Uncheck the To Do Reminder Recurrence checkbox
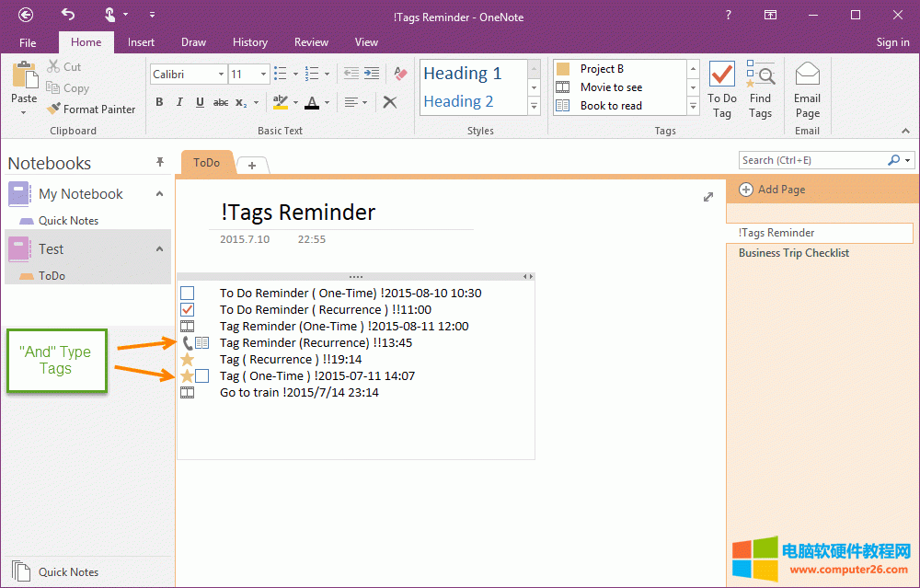 pos(188,310)
